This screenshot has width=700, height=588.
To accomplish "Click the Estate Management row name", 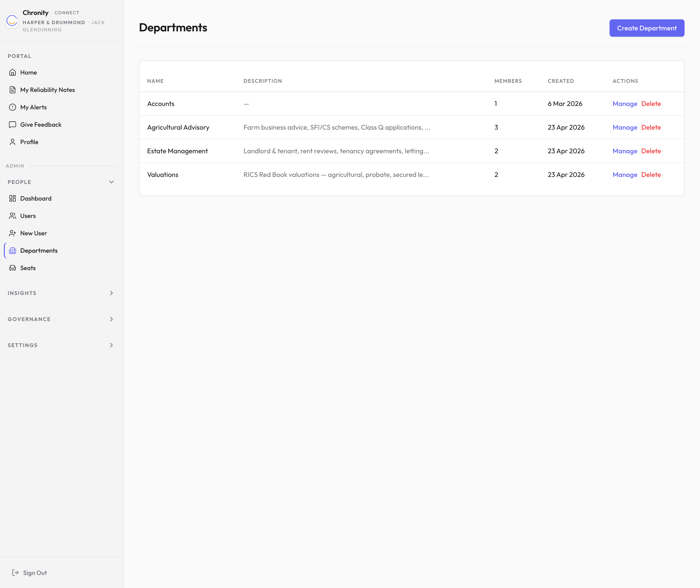I will pos(177,151).
